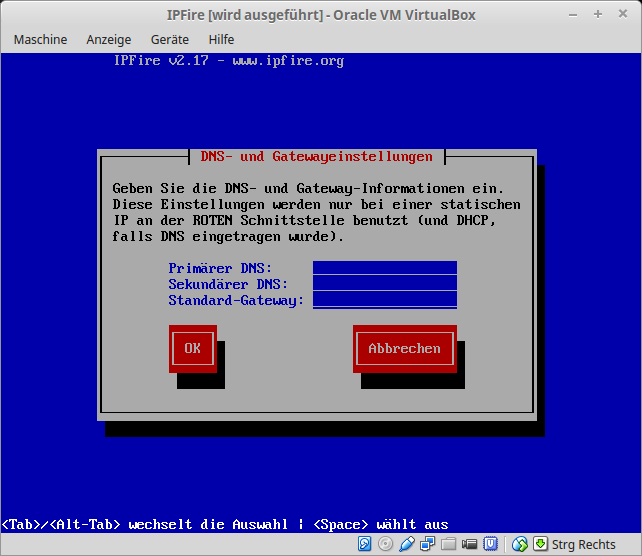This screenshot has height=556, width=642.
Task: Click the Strg Rechts host key label
Action: [583, 545]
